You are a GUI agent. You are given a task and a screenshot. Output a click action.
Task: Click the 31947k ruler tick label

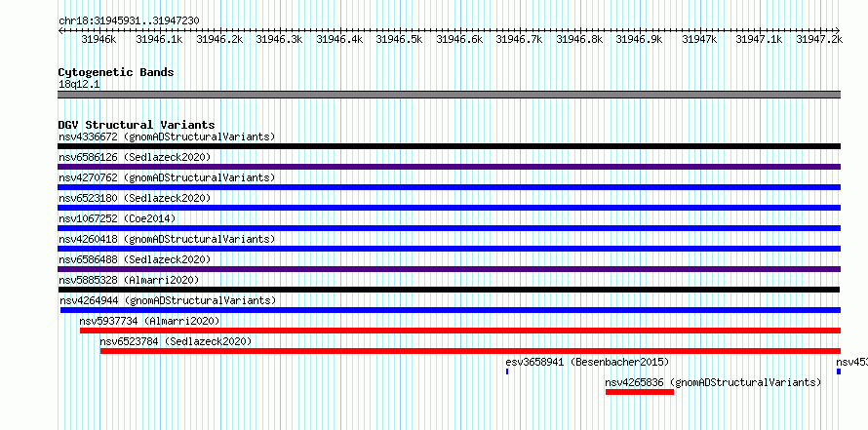tap(699, 39)
